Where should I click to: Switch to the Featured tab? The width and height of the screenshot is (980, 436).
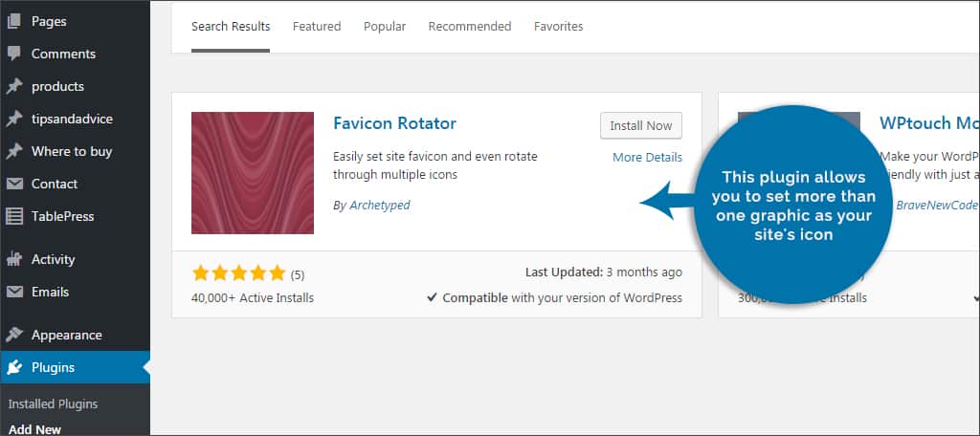(x=317, y=26)
